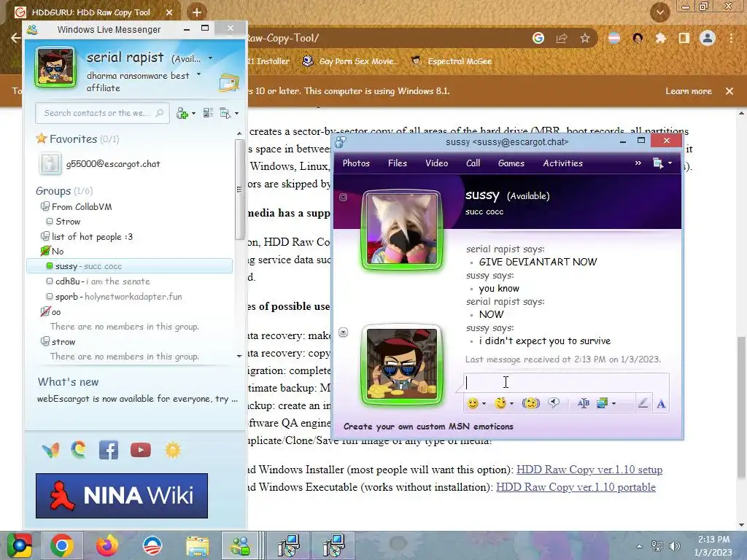Click the sussy picture options arrow
This screenshot has height=560, width=747.
(343, 197)
